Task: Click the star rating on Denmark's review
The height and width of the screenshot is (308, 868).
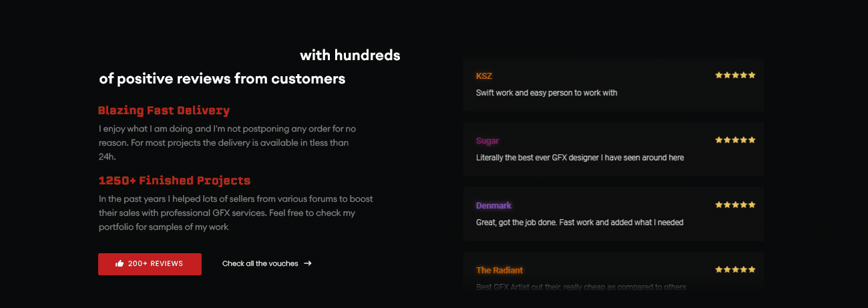Action: click(x=735, y=205)
